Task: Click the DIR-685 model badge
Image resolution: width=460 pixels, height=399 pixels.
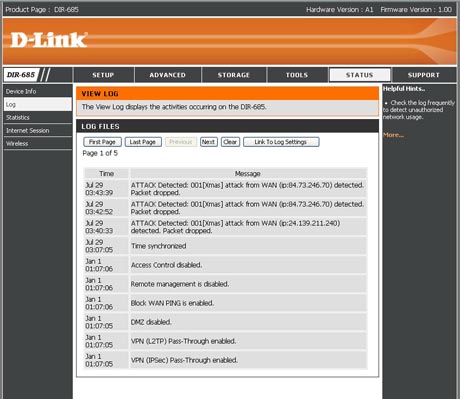Action: click(x=21, y=75)
